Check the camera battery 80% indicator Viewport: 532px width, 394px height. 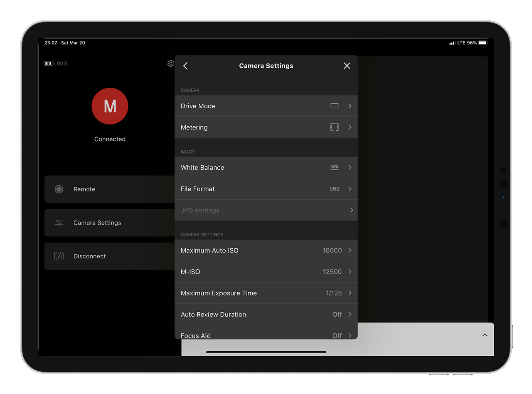(56, 64)
